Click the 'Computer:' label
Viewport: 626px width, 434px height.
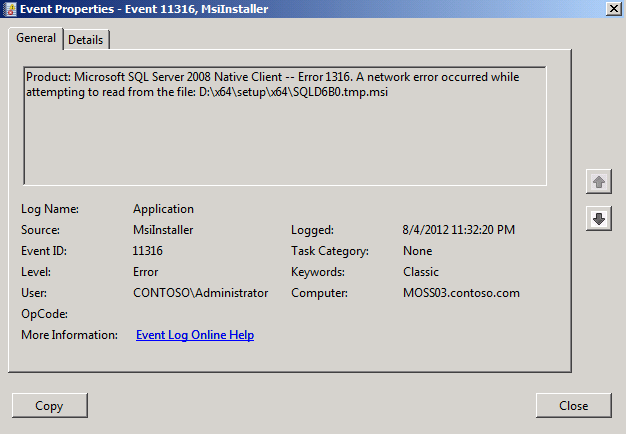pyautogui.click(x=319, y=293)
